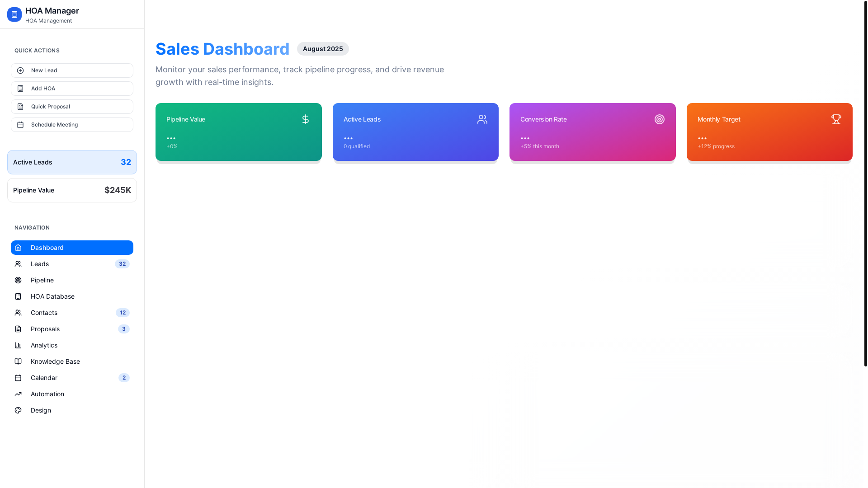868x488 pixels.
Task: Click the building icon next to HOA Database
Action: [18, 296]
